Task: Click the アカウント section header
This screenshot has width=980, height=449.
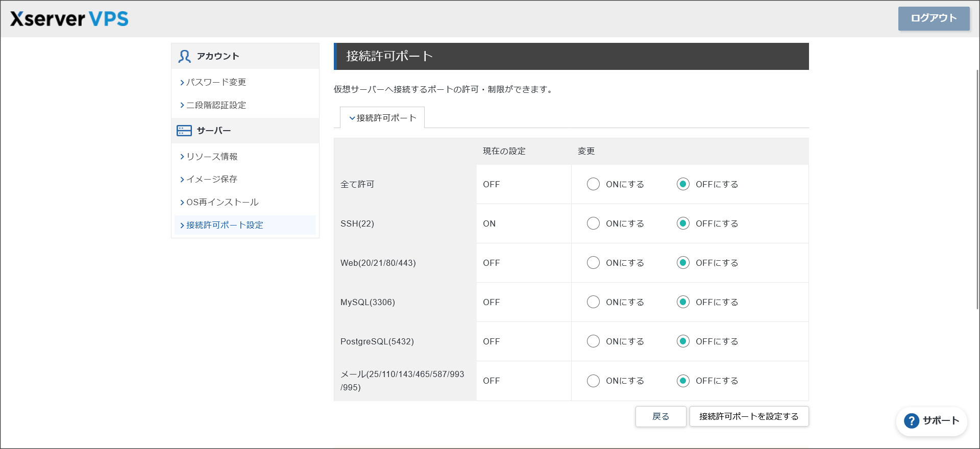Action: (245, 56)
